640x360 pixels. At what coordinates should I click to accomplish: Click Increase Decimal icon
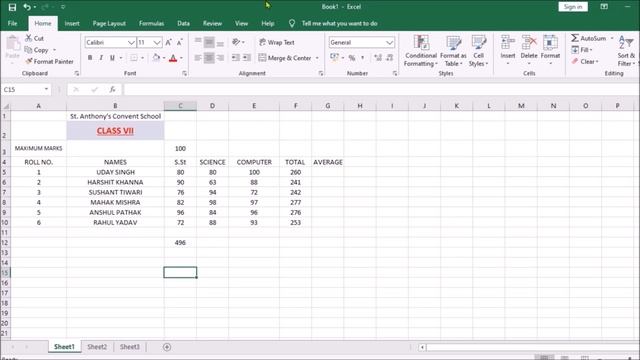click(378, 58)
